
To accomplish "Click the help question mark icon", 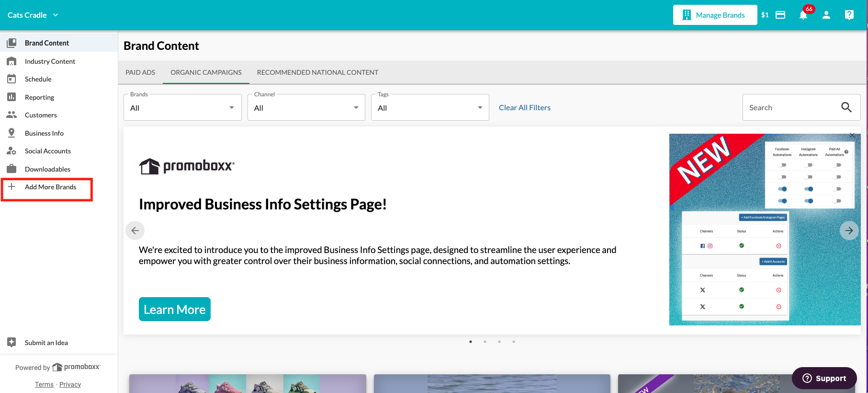I will point(849,15).
